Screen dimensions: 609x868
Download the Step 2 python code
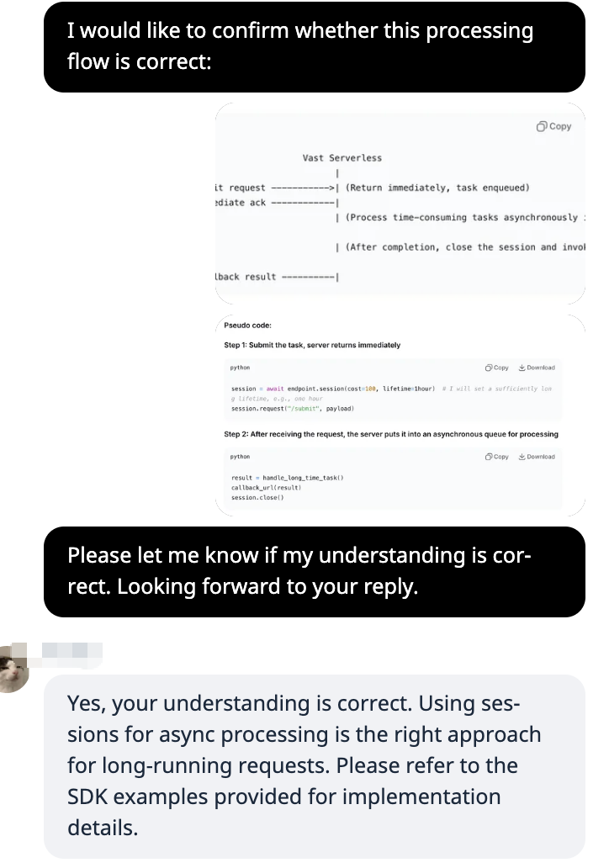click(537, 457)
